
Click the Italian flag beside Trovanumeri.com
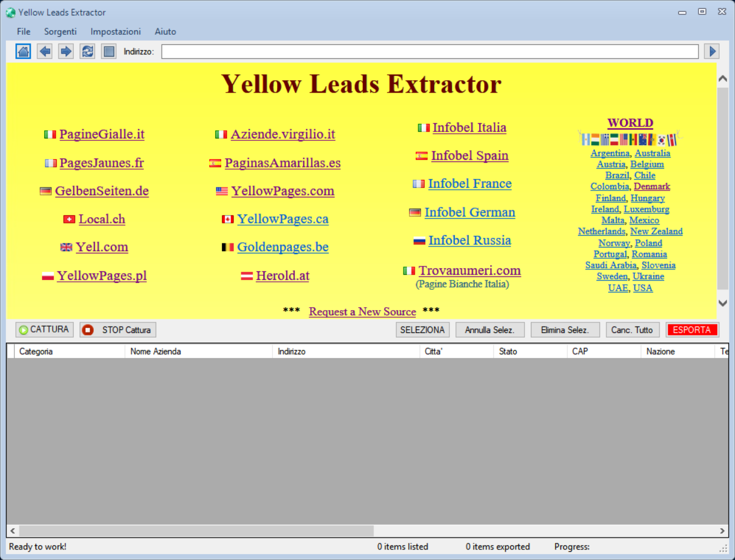409,271
